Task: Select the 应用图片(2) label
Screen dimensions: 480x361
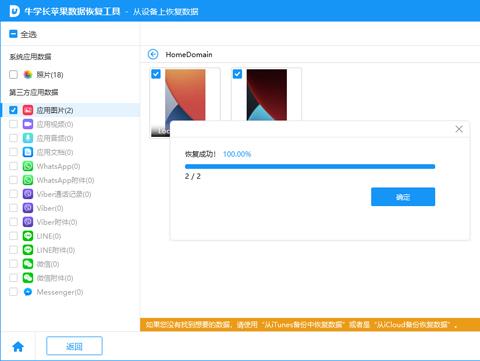Action: tap(55, 110)
